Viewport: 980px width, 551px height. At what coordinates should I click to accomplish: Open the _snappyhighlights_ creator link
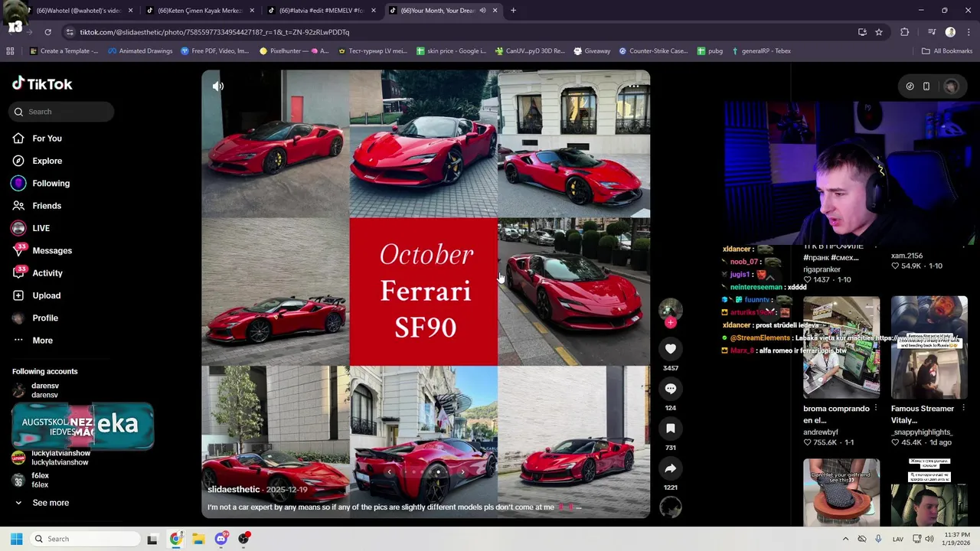point(922,432)
